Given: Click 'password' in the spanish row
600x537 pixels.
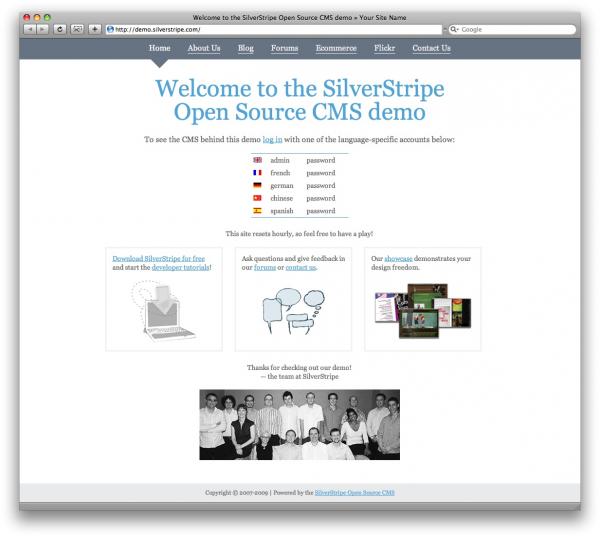Looking at the screenshot, I should [321, 211].
